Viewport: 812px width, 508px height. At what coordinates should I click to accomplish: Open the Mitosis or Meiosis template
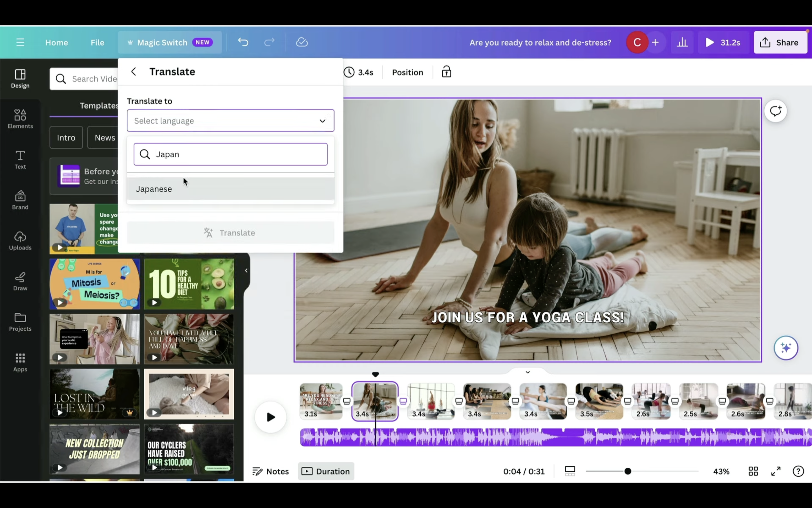[95, 284]
